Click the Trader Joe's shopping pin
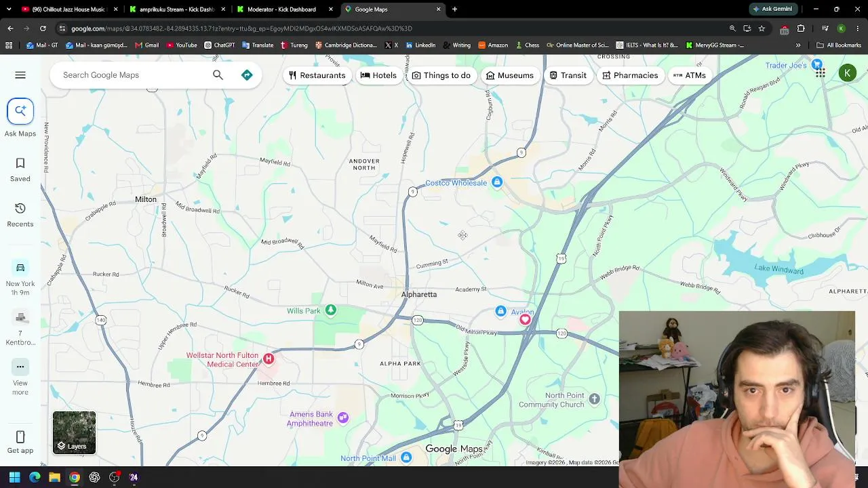This screenshot has width=868, height=488. (x=817, y=65)
